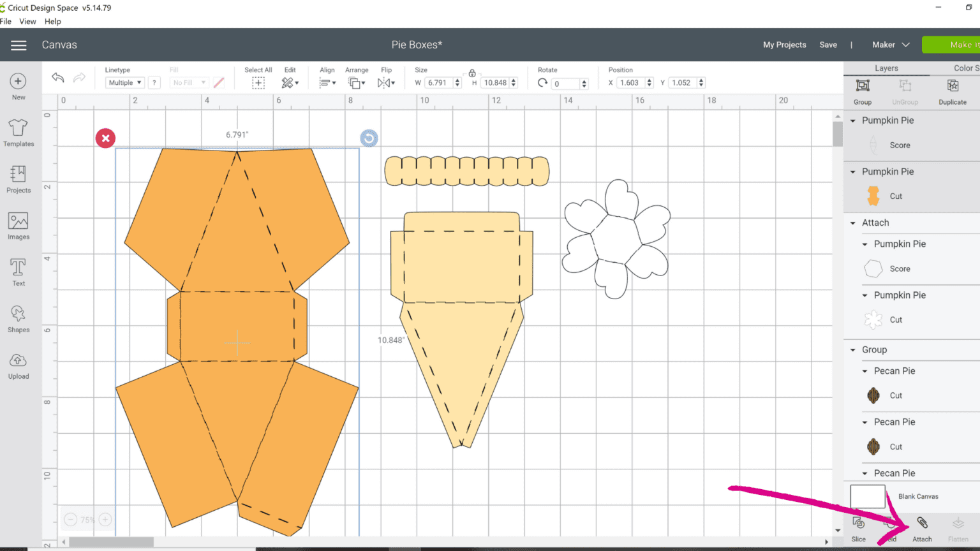The height and width of the screenshot is (551, 980).
Task: Open My Projects link
Action: [x=784, y=45]
